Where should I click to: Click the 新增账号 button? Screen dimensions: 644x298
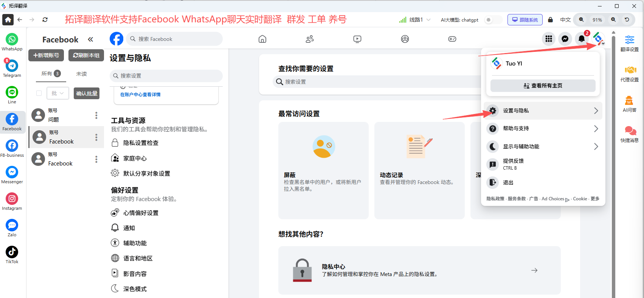[x=46, y=55]
